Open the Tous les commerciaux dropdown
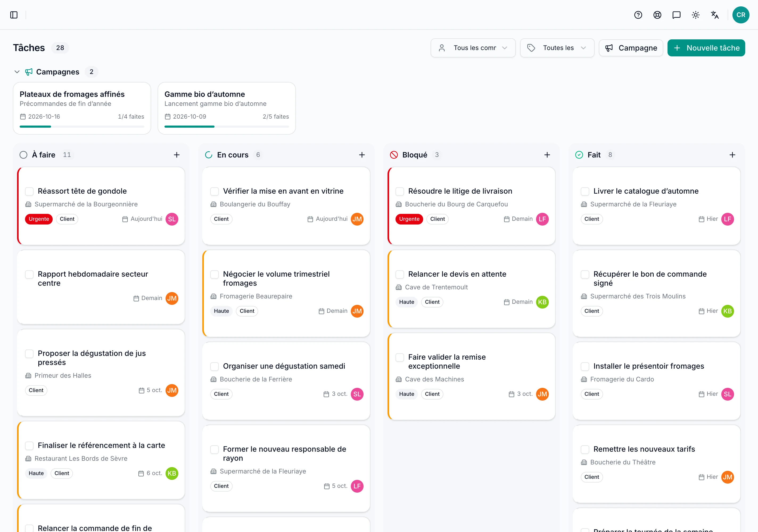This screenshot has height=532, width=758. 473,48
